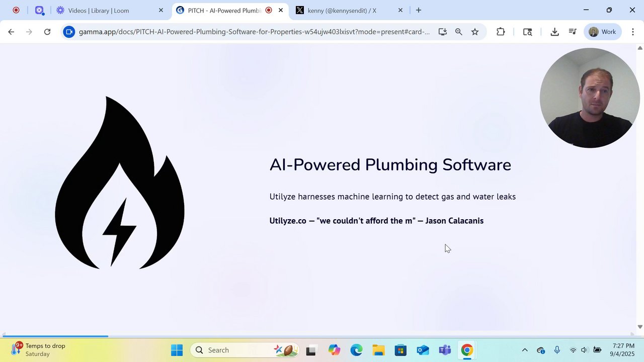Click the Forward navigation arrow

coord(29,32)
